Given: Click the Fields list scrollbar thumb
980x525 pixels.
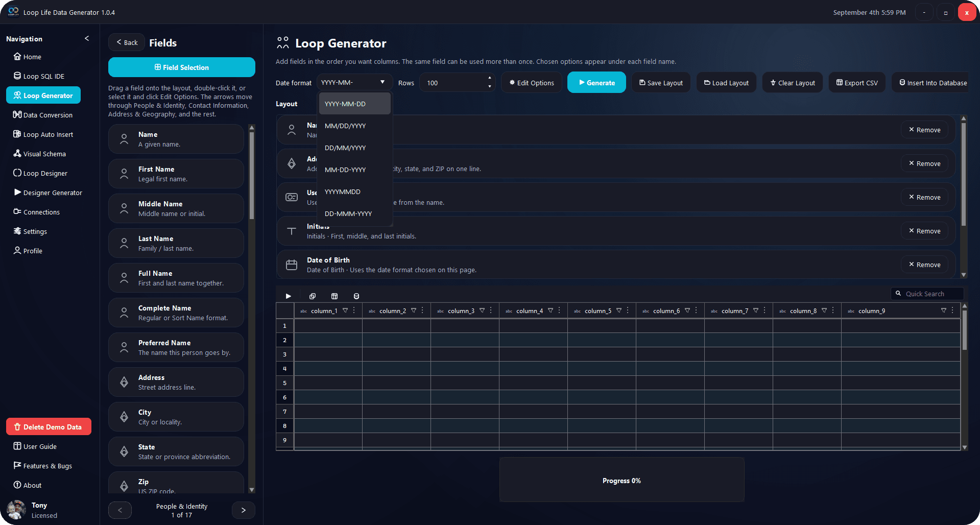Looking at the screenshot, I should click(x=251, y=175).
